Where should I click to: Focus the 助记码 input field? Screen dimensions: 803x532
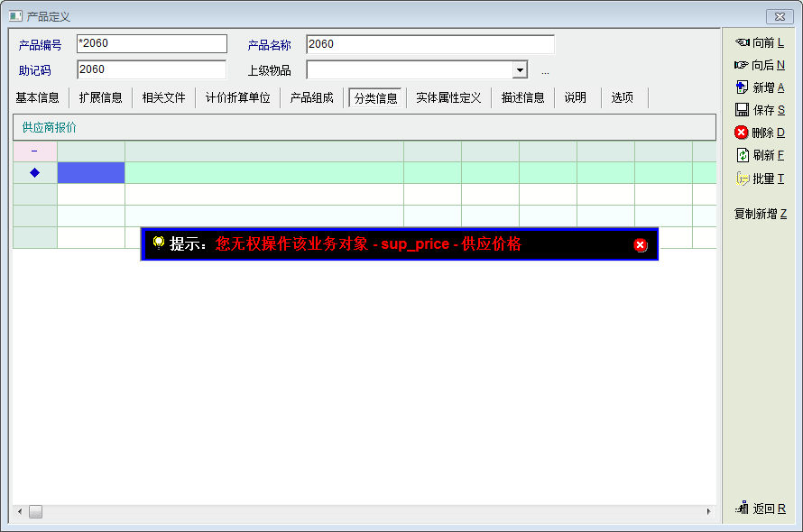tap(151, 69)
